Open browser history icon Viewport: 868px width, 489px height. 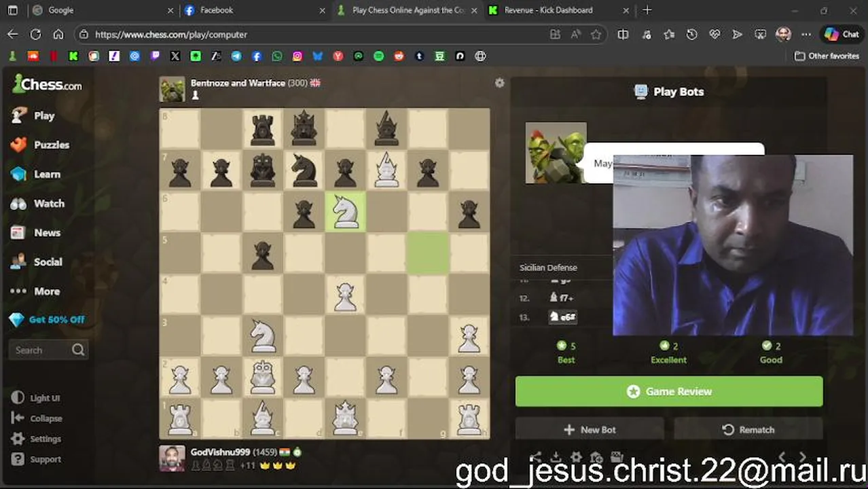point(692,34)
